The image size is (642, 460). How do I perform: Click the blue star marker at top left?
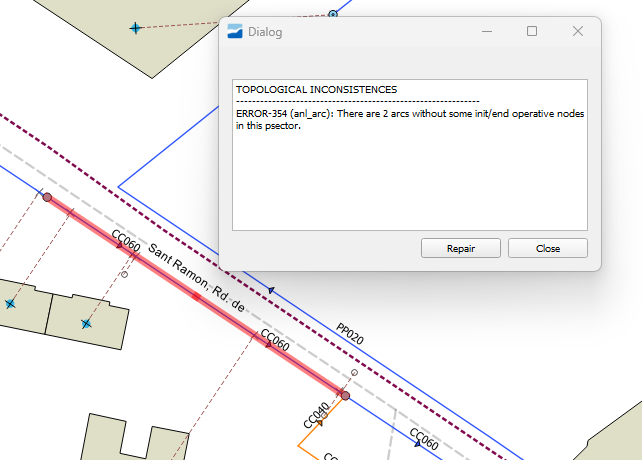coord(135,28)
